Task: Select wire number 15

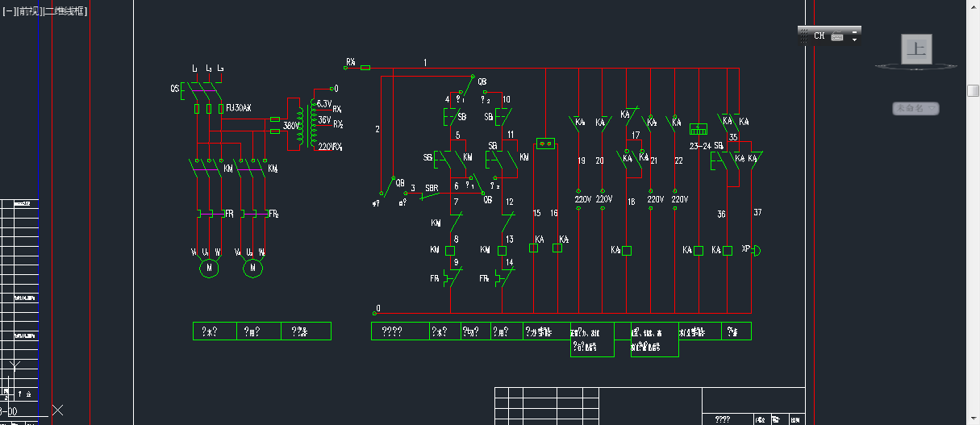Action: [536, 213]
